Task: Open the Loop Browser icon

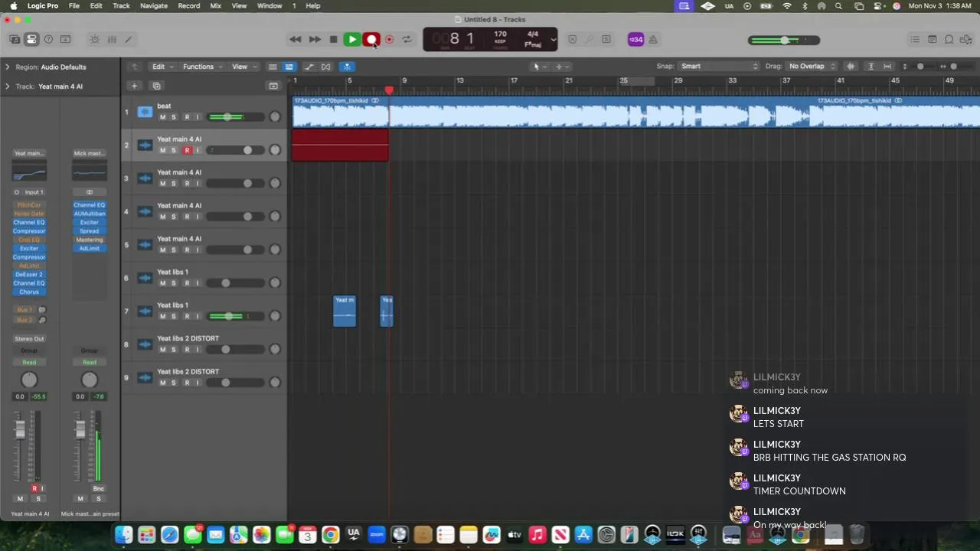Action: [x=949, y=39]
